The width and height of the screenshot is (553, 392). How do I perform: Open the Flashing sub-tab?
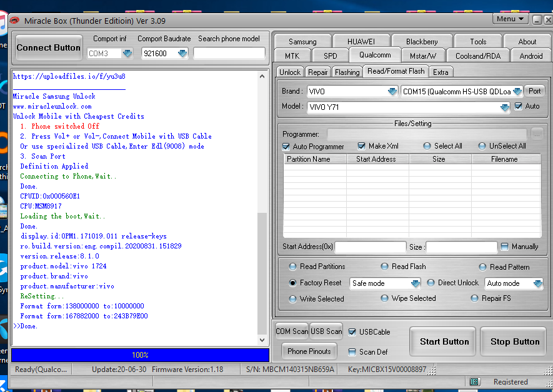347,72
